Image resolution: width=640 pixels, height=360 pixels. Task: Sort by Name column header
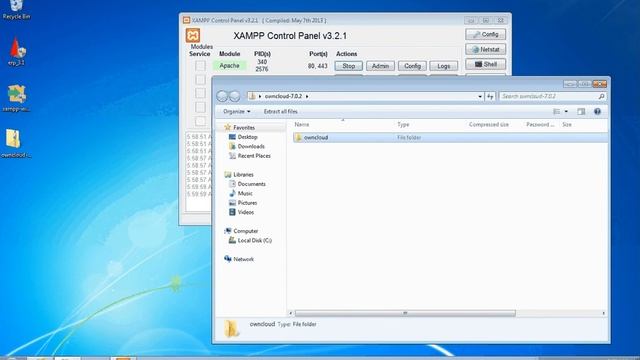[302, 124]
